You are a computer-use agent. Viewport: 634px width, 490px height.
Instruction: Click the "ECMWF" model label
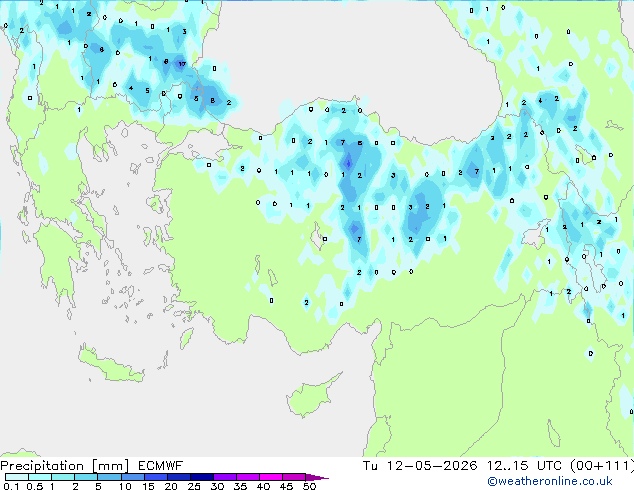(161, 466)
